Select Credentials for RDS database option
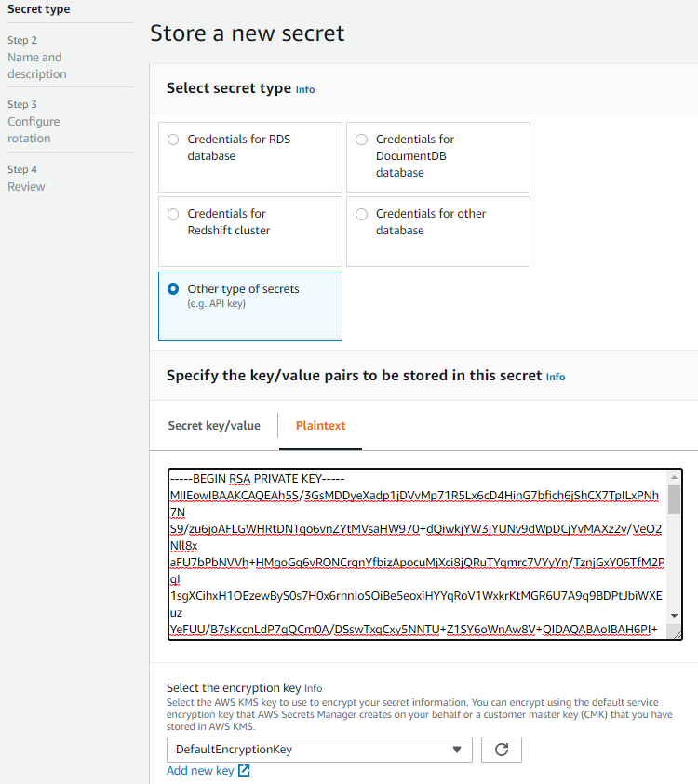 click(173, 140)
